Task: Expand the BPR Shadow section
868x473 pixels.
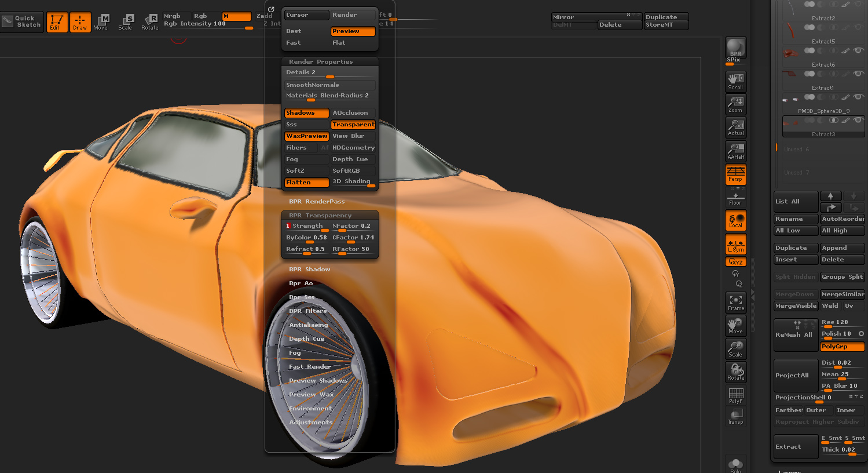Action: (x=310, y=270)
